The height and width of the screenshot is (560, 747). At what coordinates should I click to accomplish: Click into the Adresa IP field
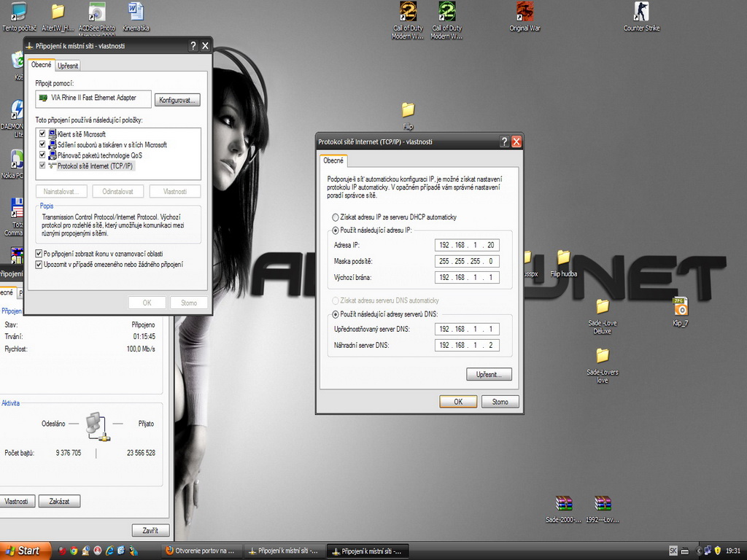(467, 245)
